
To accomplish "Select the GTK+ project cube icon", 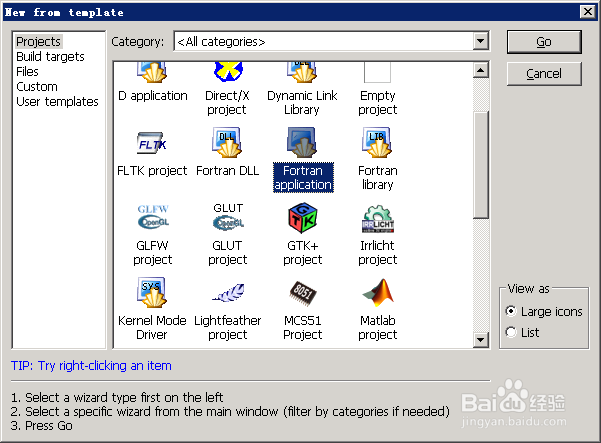I will point(302,218).
